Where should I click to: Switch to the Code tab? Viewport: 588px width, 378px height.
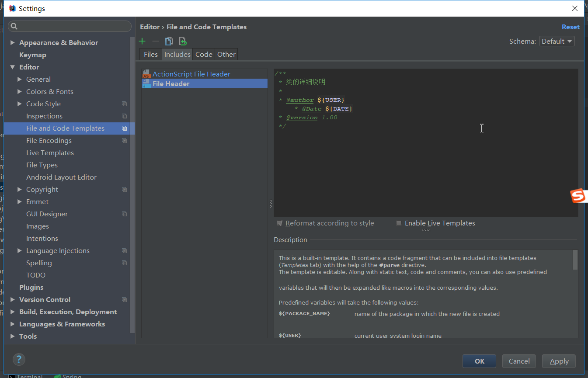pos(204,54)
